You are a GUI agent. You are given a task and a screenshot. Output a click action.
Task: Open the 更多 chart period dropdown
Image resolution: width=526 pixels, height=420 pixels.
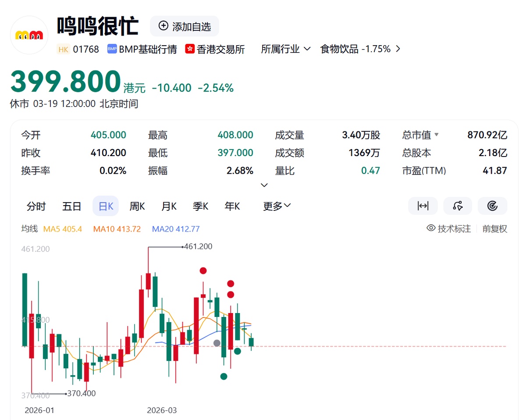[277, 206]
